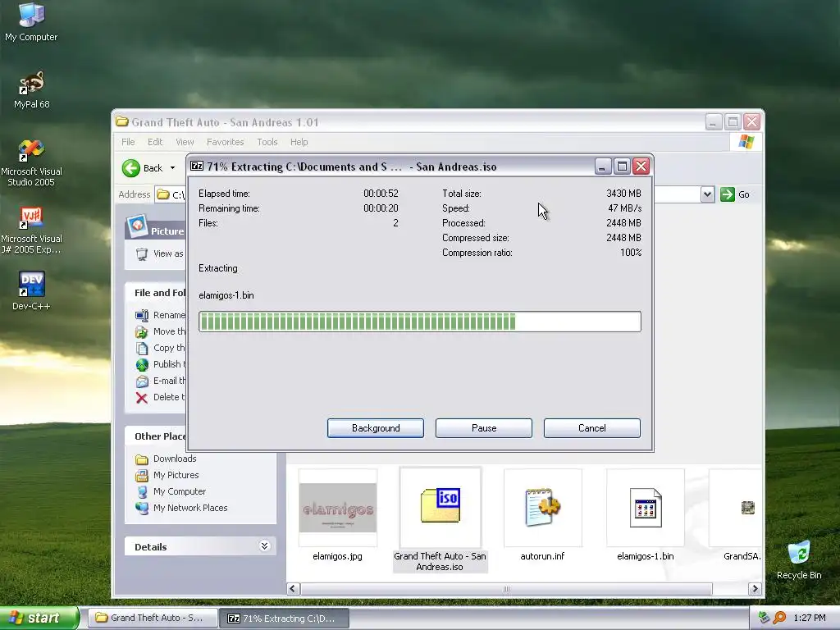The height and width of the screenshot is (630, 840).
Task: Expand the Details panel
Action: tap(264, 546)
